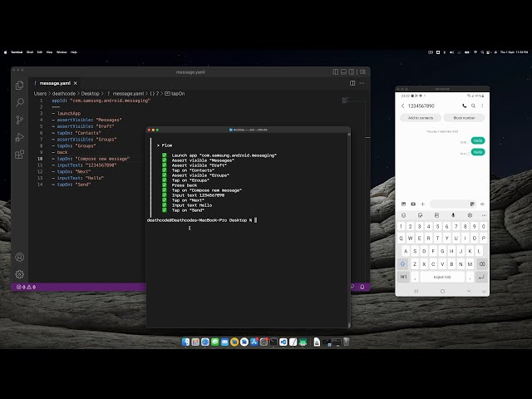Open the Search view in VS Code
The image size is (532, 399).
click(x=20, y=102)
